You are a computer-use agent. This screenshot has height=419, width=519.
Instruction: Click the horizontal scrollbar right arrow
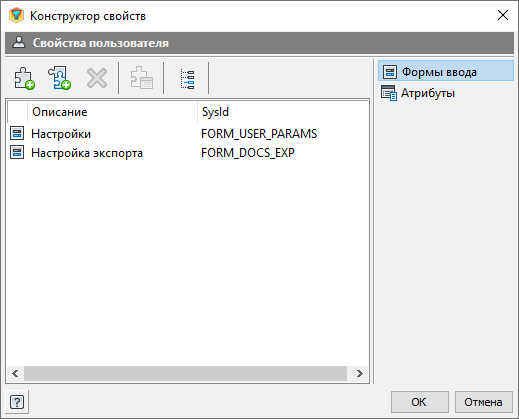(359, 373)
